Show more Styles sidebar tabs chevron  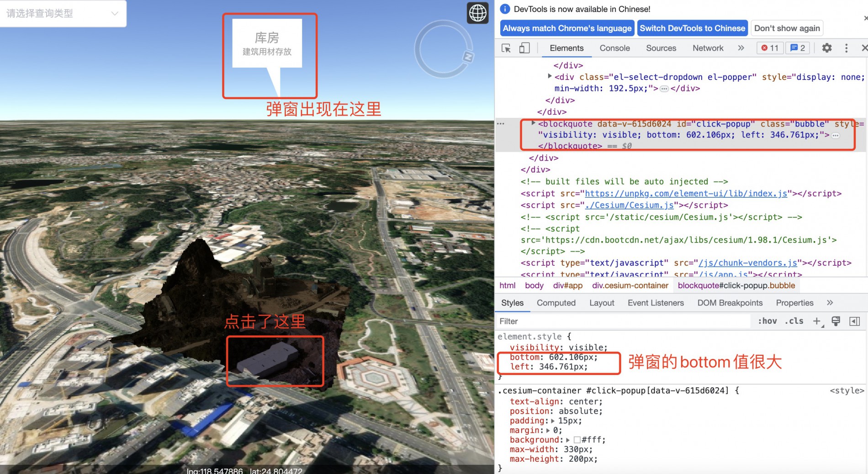830,303
